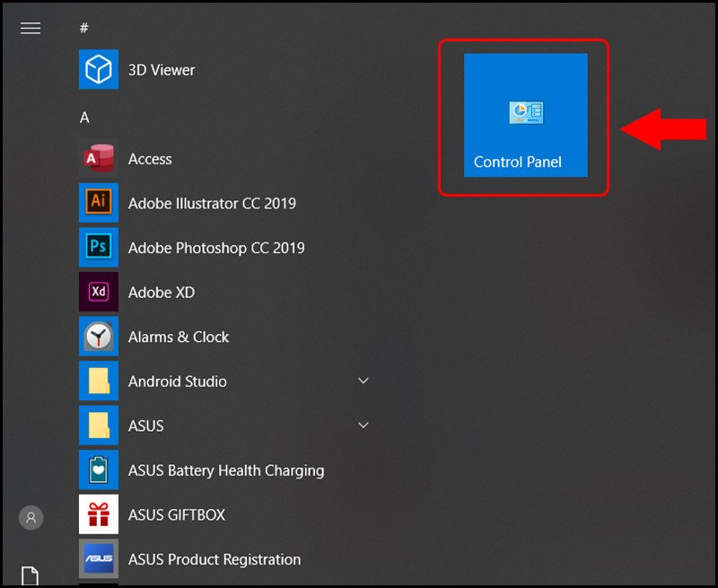Image resolution: width=718 pixels, height=588 pixels.
Task: Click the ASUS folder icon thumbnail
Action: pyautogui.click(x=99, y=425)
